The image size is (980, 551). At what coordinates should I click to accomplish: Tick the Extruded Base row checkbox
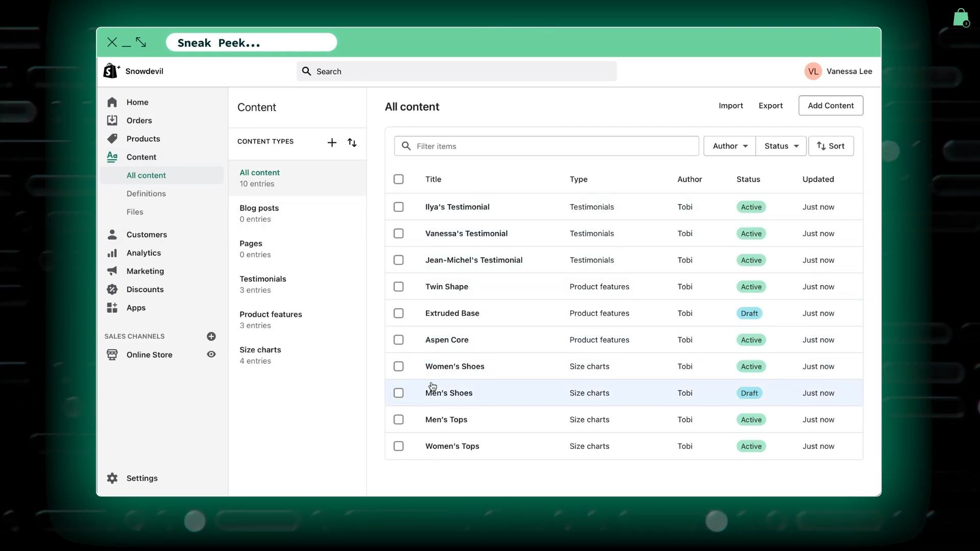(399, 313)
